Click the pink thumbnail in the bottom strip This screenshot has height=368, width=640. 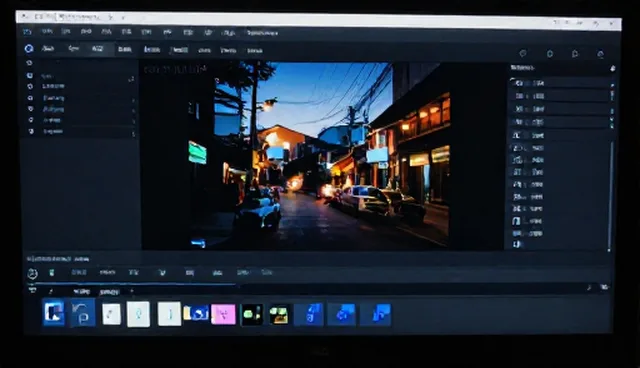point(223,314)
